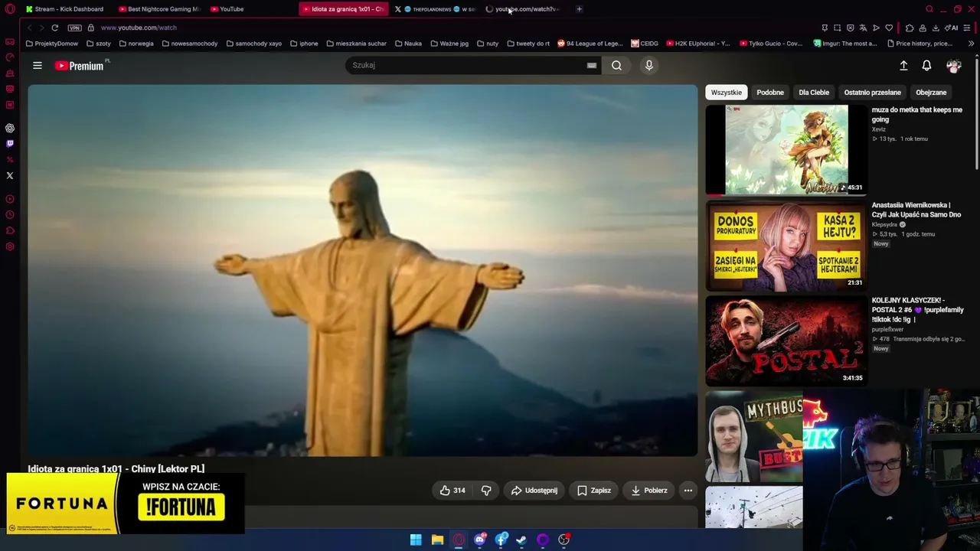
Task: Start a voice search with the microphone
Action: 648,66
